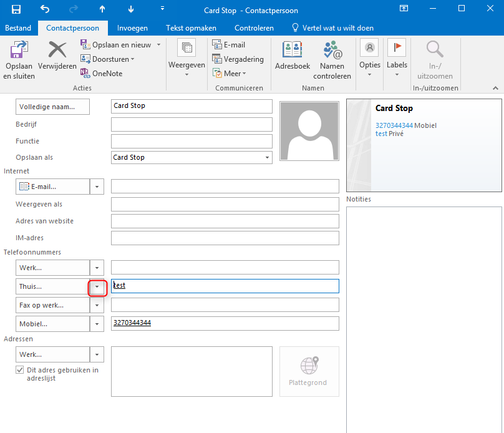The width and height of the screenshot is (504, 433).
Task: Click the Thuis phone field containing test
Action: coord(225,286)
